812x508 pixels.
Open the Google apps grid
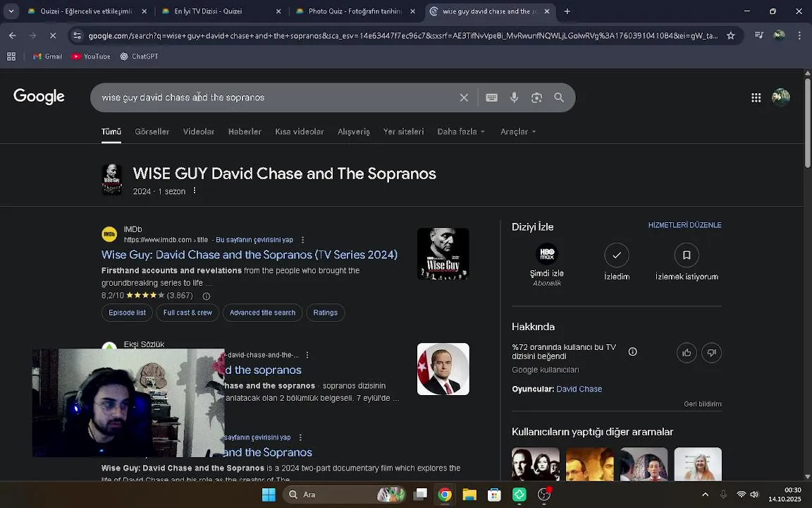pyautogui.click(x=756, y=97)
